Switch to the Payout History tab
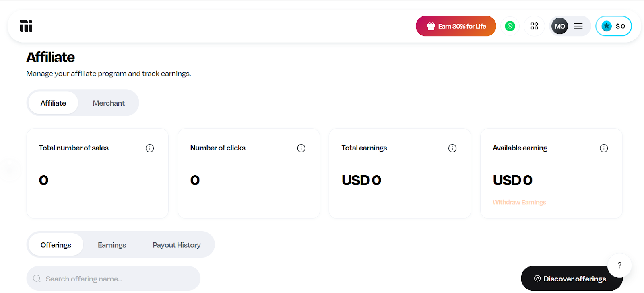The height and width of the screenshot is (293, 644). tap(176, 244)
